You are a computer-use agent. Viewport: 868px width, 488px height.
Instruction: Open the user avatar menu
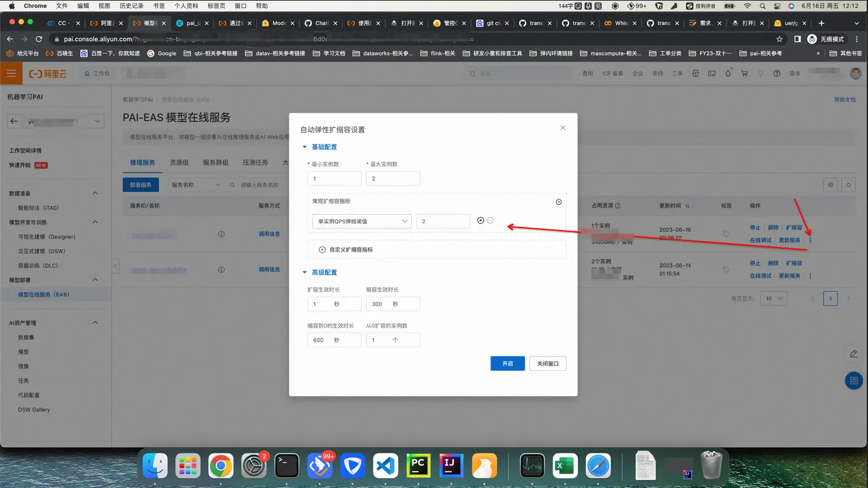[856, 73]
